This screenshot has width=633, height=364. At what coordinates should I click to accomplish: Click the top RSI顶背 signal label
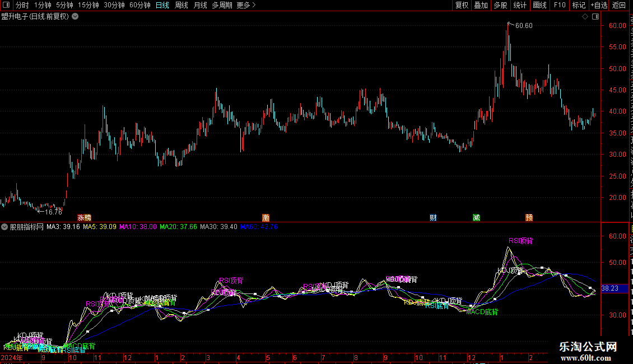tap(520, 241)
